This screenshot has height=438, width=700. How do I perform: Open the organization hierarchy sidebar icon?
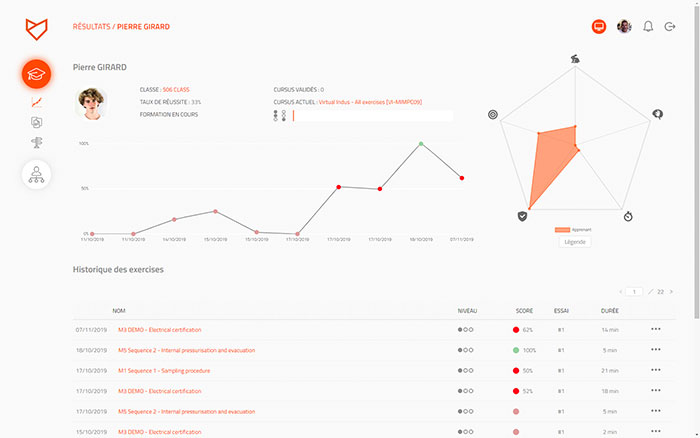(x=37, y=174)
